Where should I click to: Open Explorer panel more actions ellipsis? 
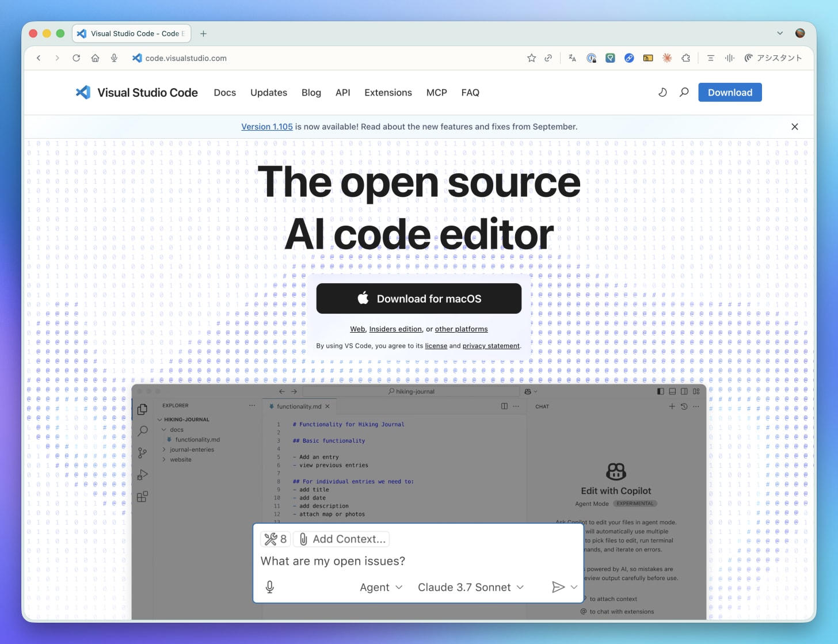(x=252, y=406)
